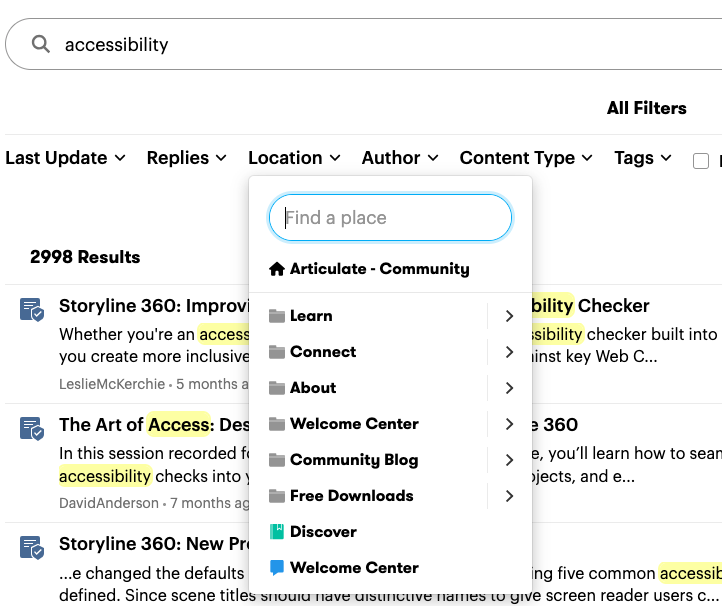Screen dimensions: 722x606
Task: Click the search magnifier icon
Action: [41, 44]
